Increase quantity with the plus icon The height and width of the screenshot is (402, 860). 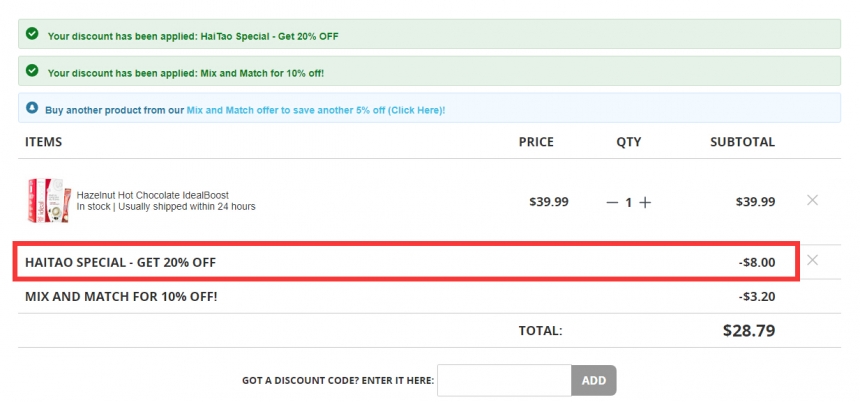(645, 202)
